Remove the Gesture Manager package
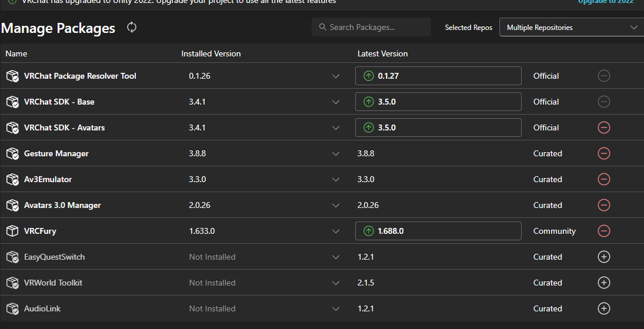This screenshot has width=644, height=329. 603,153
